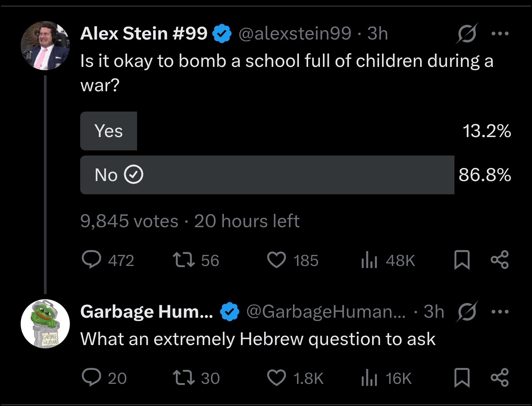Viewport: 532px width, 406px height.
Task: Bookmark Alex Stein's poll tweet
Action: pyautogui.click(x=462, y=260)
